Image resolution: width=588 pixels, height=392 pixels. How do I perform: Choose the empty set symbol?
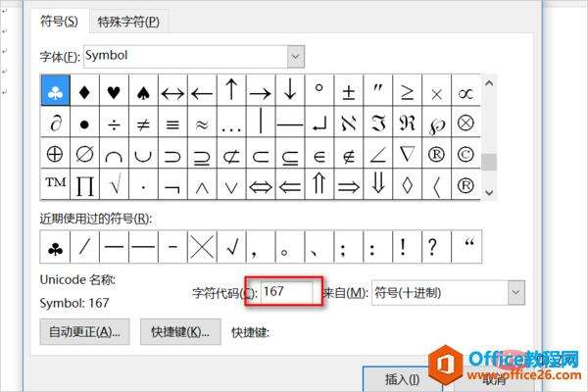(x=84, y=154)
